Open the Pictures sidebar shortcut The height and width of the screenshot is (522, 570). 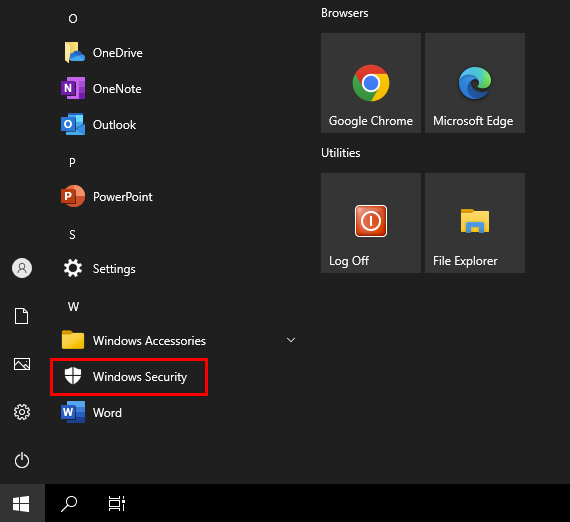click(x=22, y=364)
